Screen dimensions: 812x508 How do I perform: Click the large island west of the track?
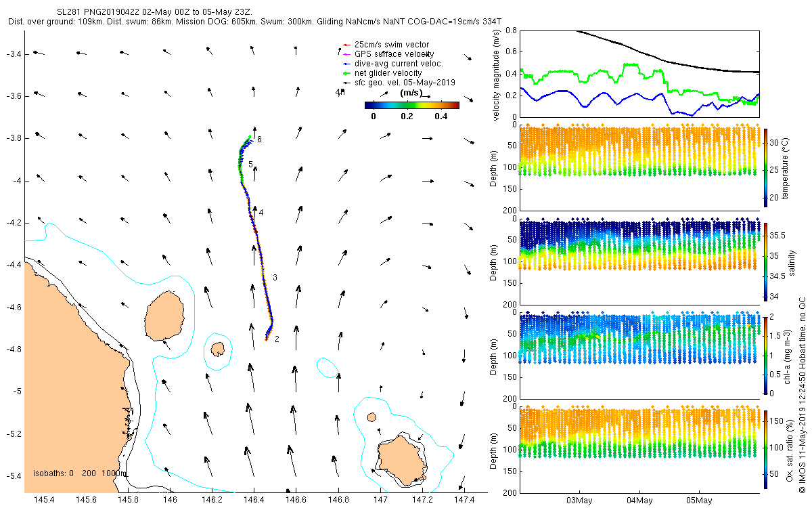pyautogui.click(x=165, y=317)
